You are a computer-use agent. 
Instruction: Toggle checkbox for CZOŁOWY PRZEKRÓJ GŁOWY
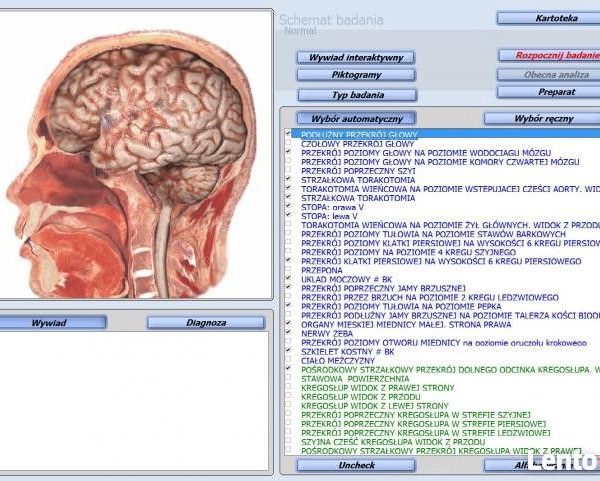tap(288, 142)
